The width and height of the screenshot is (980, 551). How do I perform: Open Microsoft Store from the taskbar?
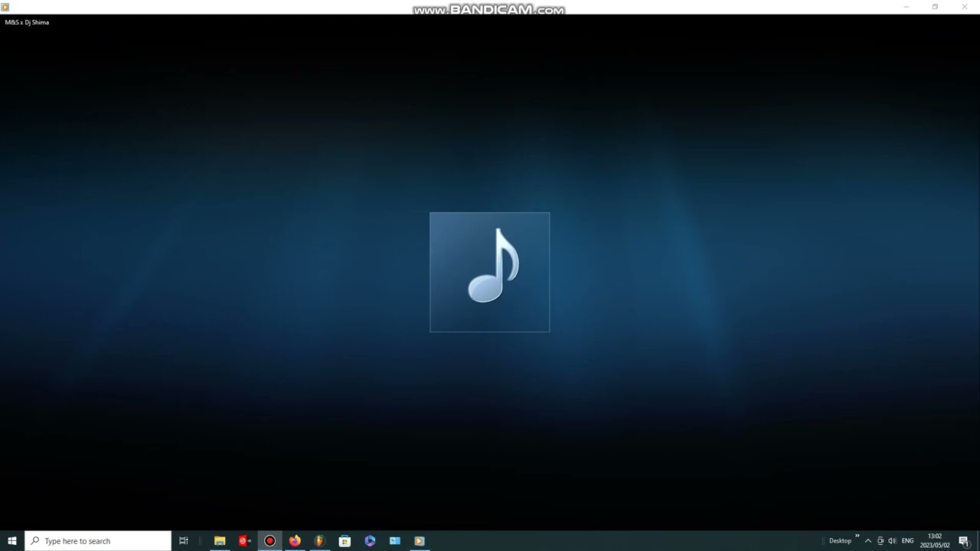point(345,541)
